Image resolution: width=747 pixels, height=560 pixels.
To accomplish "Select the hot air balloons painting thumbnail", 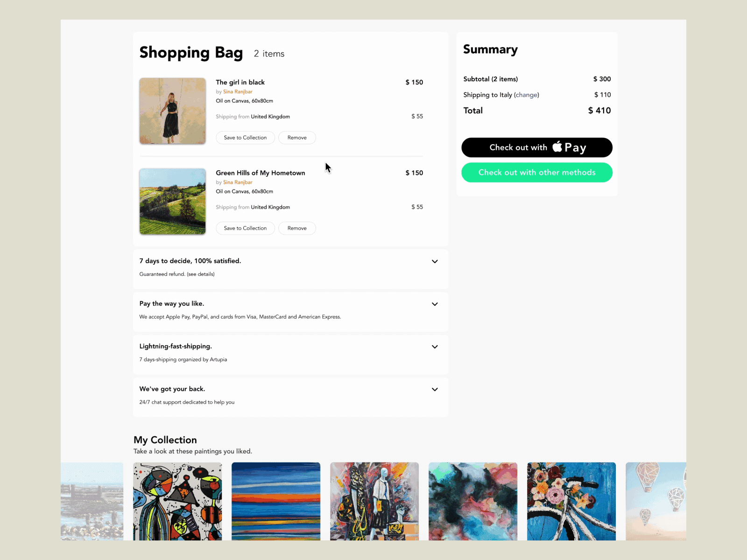I will 655,502.
